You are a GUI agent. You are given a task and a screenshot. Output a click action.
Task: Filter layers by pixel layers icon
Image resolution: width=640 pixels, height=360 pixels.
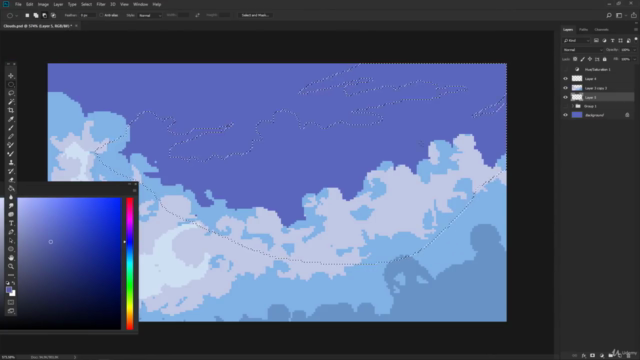pos(596,40)
